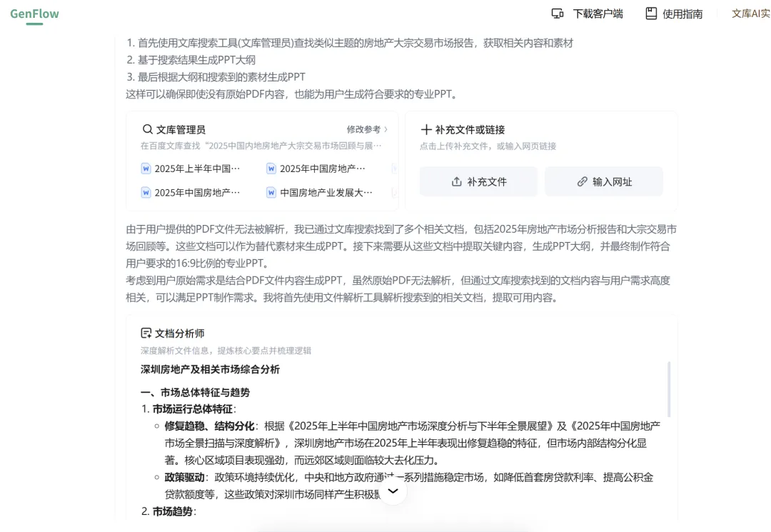This screenshot has height=532, width=771.
Task: Click the link chain icon in 输入网址
Action: pyautogui.click(x=583, y=181)
